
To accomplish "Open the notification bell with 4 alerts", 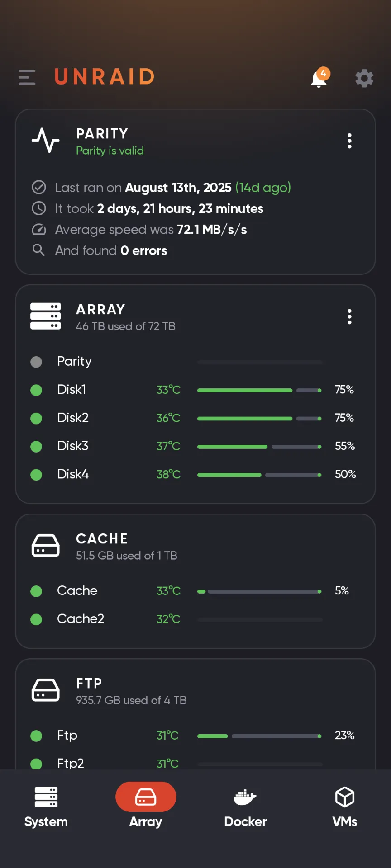I will pos(319,78).
